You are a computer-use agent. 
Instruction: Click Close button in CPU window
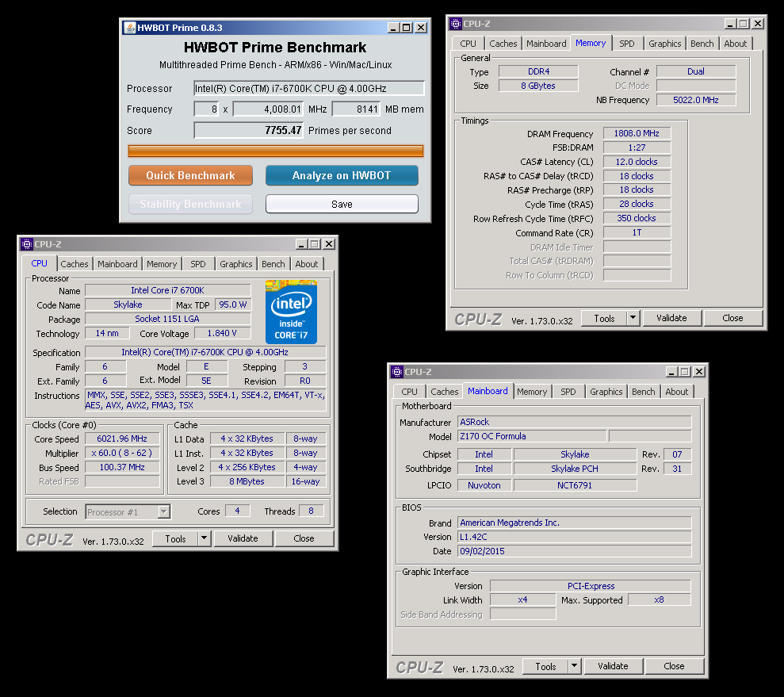304,538
